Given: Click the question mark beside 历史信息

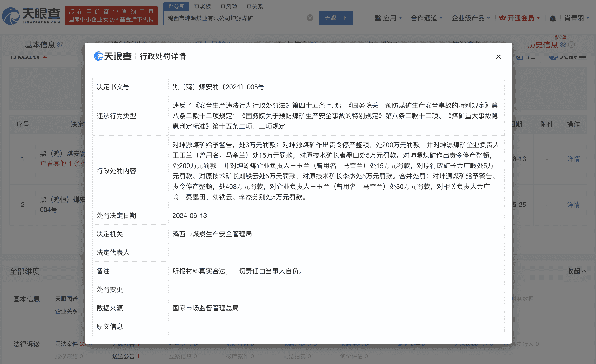Looking at the screenshot, I should point(572,44).
